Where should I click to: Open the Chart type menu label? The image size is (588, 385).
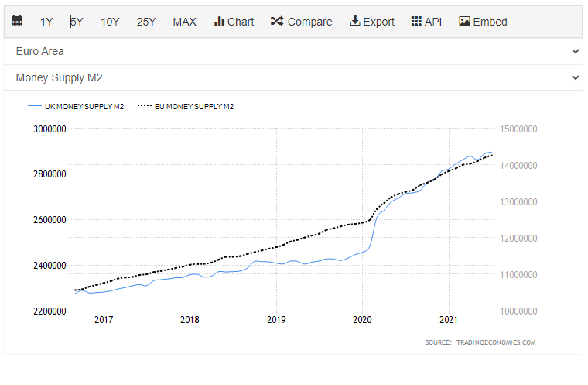click(241, 22)
